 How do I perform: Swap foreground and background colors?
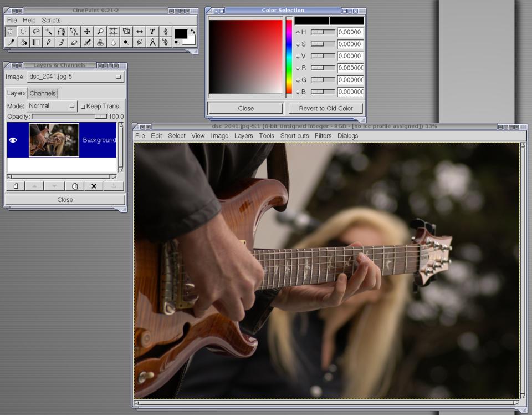192,31
